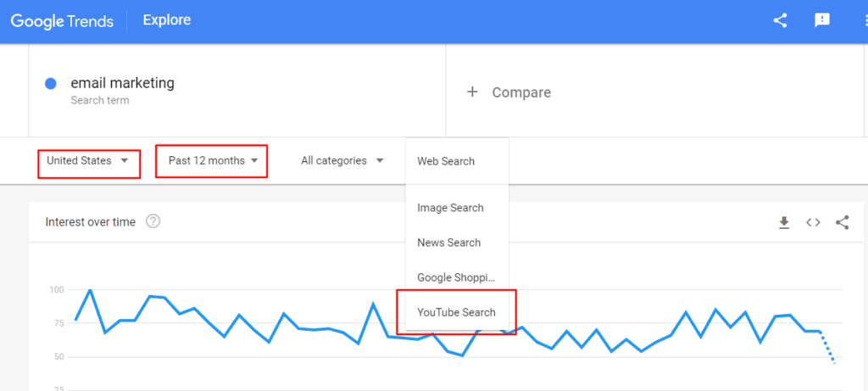Image resolution: width=868 pixels, height=391 pixels.
Task: Open the All categories dropdown
Action: (x=342, y=160)
